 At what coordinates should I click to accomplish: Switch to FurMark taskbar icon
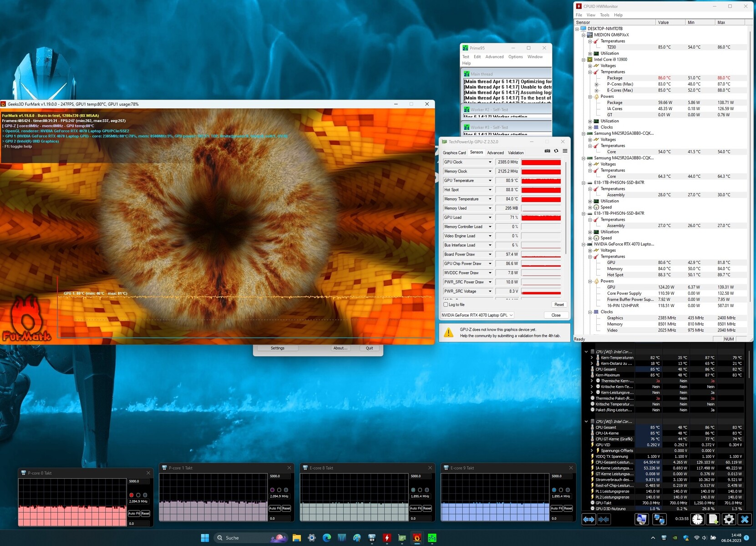(417, 538)
